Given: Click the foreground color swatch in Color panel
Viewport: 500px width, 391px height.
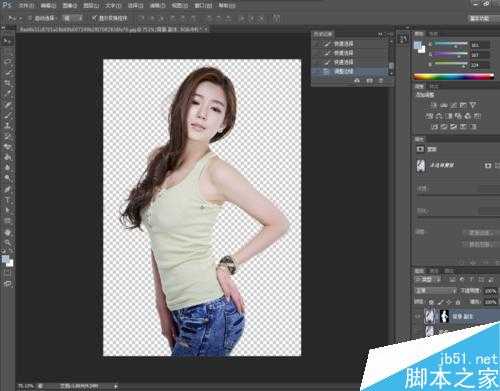Looking at the screenshot, I should [418, 44].
